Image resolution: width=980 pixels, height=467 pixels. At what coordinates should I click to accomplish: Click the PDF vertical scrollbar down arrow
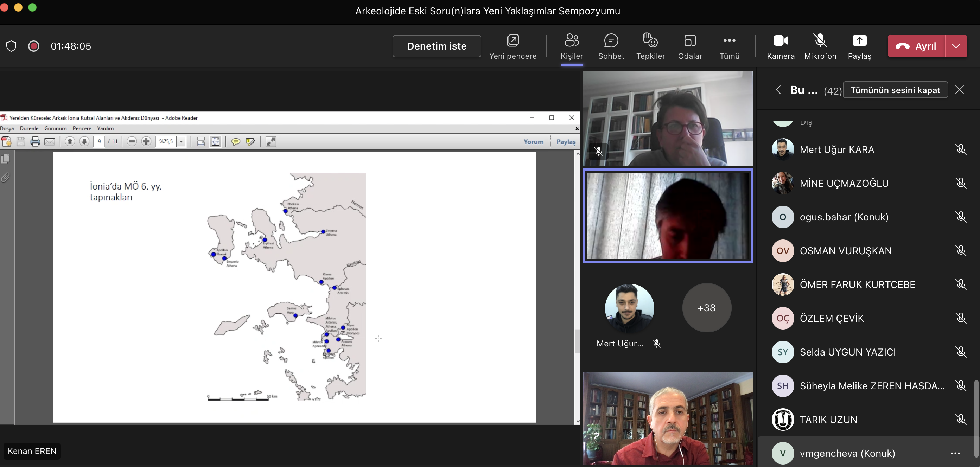pyautogui.click(x=578, y=421)
